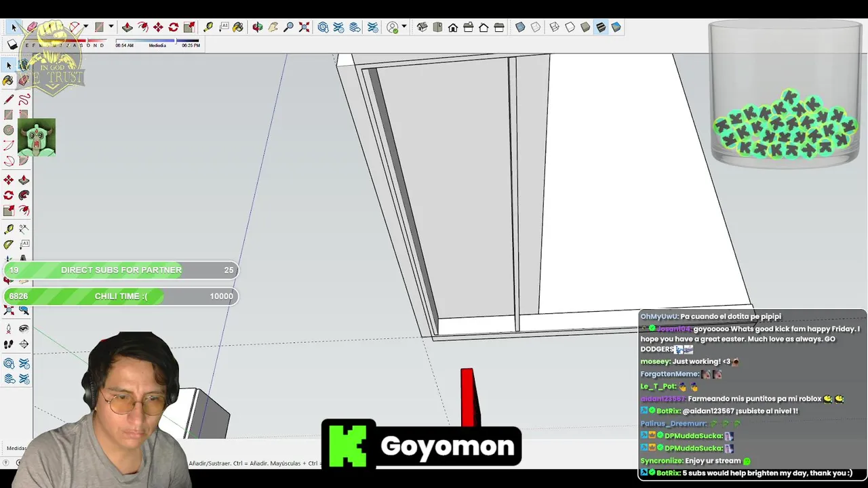Viewport: 868px width, 488px height.
Task: Activate the Rotate tool in top toolbar
Action: pyautogui.click(x=174, y=27)
